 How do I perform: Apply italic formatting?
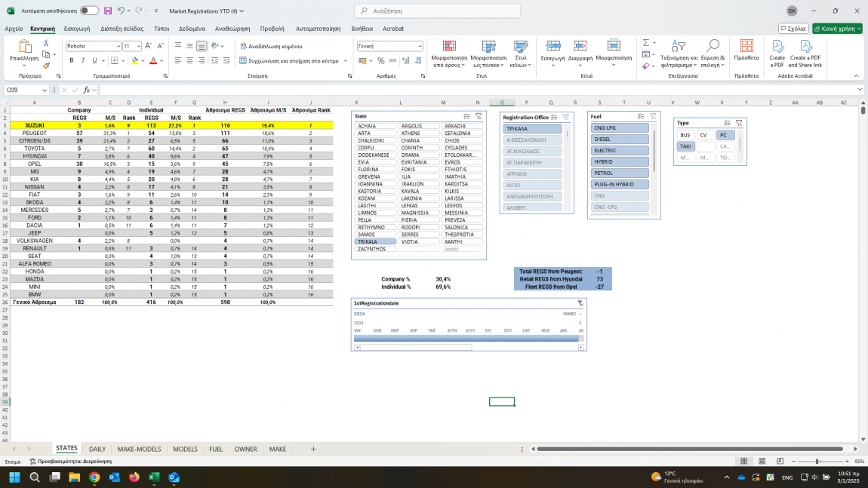click(x=83, y=60)
